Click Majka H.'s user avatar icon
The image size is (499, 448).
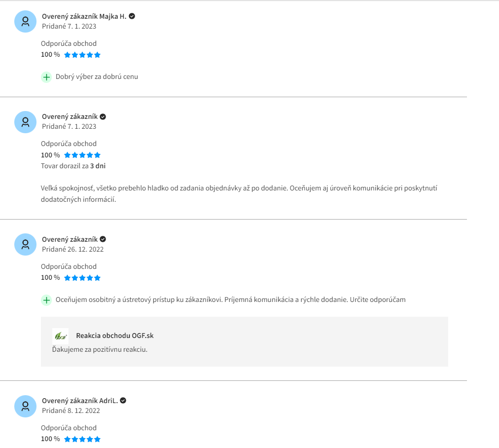[x=25, y=22]
